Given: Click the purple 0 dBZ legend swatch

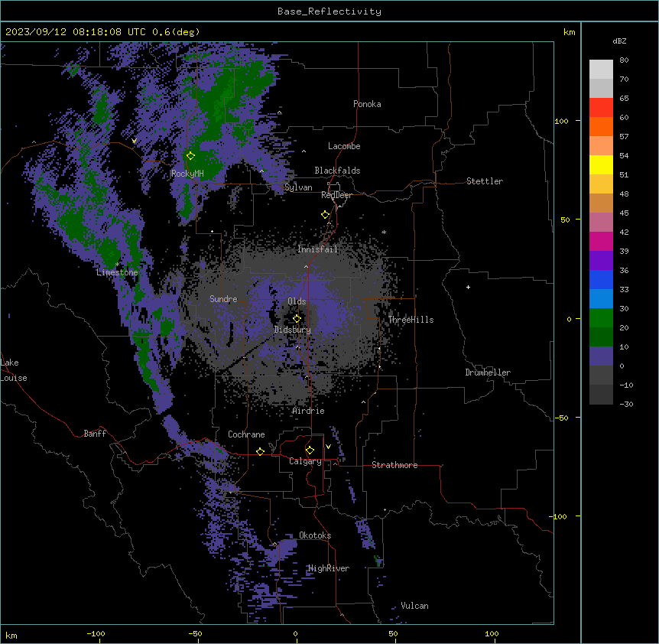Looking at the screenshot, I should (601, 356).
